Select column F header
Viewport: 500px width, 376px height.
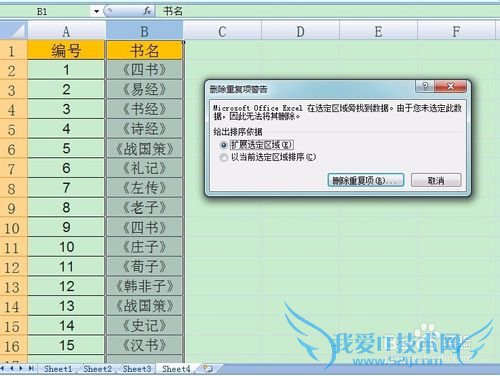(456, 31)
